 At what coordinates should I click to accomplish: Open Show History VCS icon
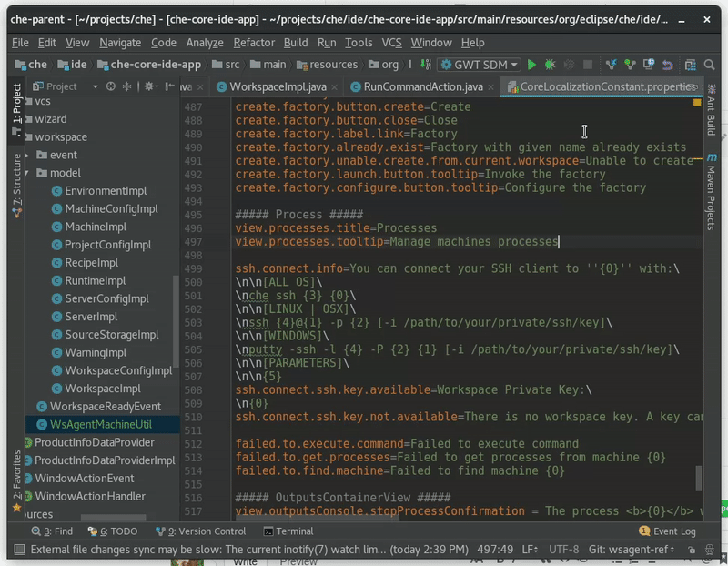[649, 65]
